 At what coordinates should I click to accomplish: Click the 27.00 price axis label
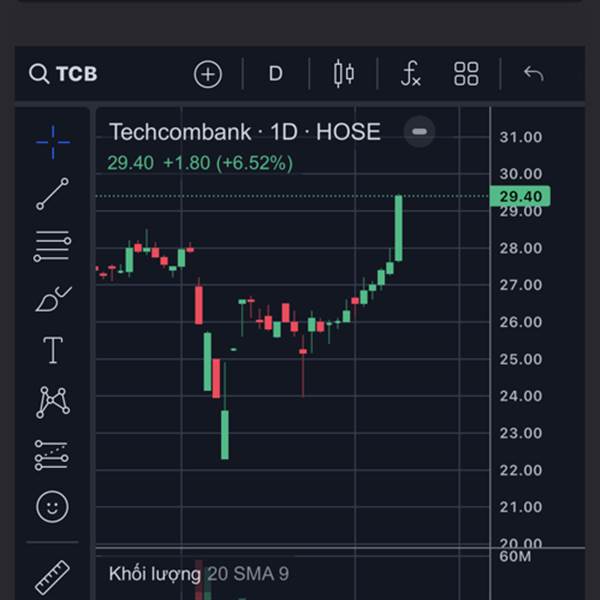521,285
